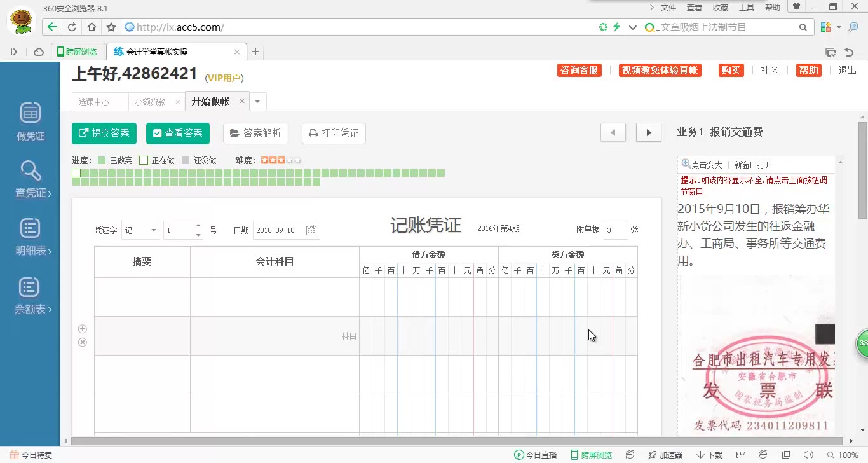
Task: Refresh the page with the browser reload icon
Action: pos(72,27)
